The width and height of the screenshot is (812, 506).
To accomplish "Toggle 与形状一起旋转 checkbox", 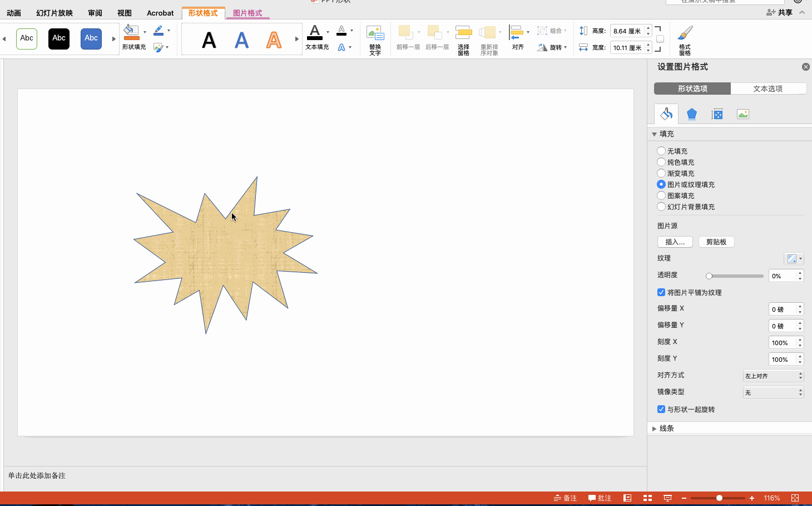I will coord(661,409).
